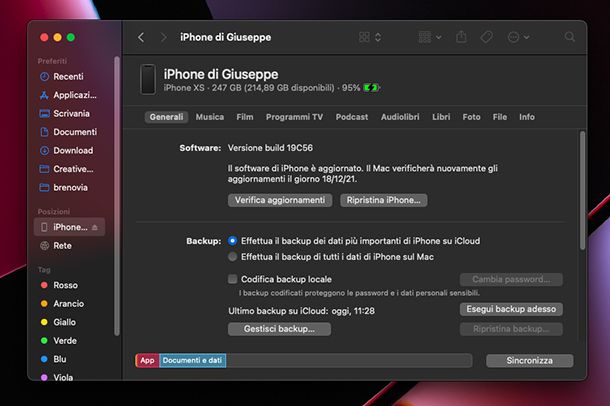Switch to the Film tab
This screenshot has height=406, width=610.
[x=245, y=117]
